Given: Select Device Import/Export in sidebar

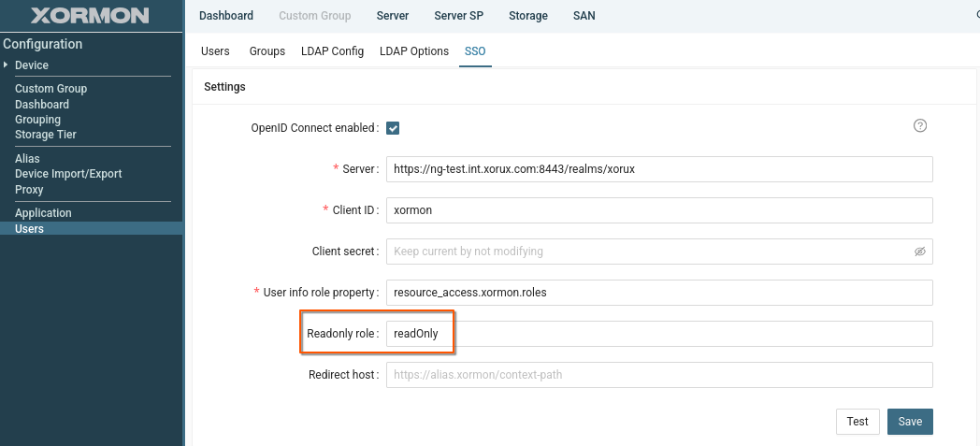Looking at the screenshot, I should click(68, 174).
